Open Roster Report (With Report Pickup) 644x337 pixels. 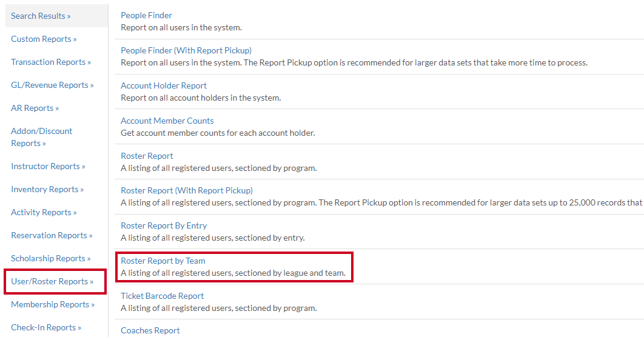[186, 190]
